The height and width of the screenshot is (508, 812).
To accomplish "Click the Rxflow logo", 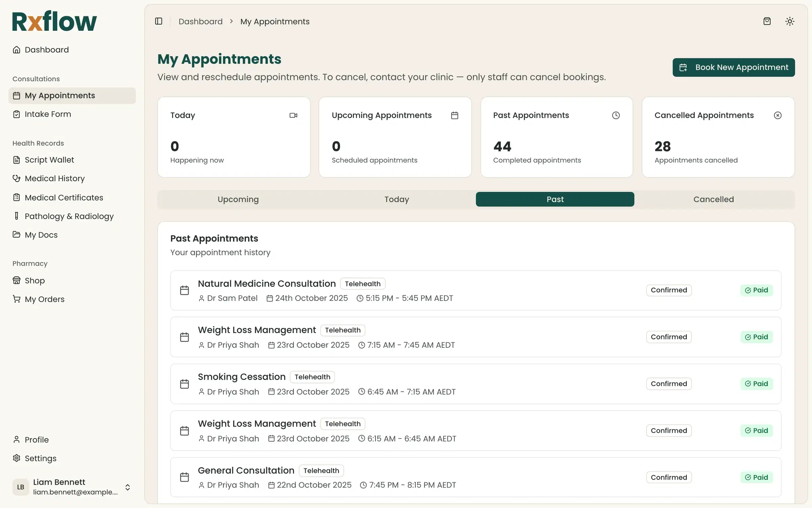I will pyautogui.click(x=54, y=21).
